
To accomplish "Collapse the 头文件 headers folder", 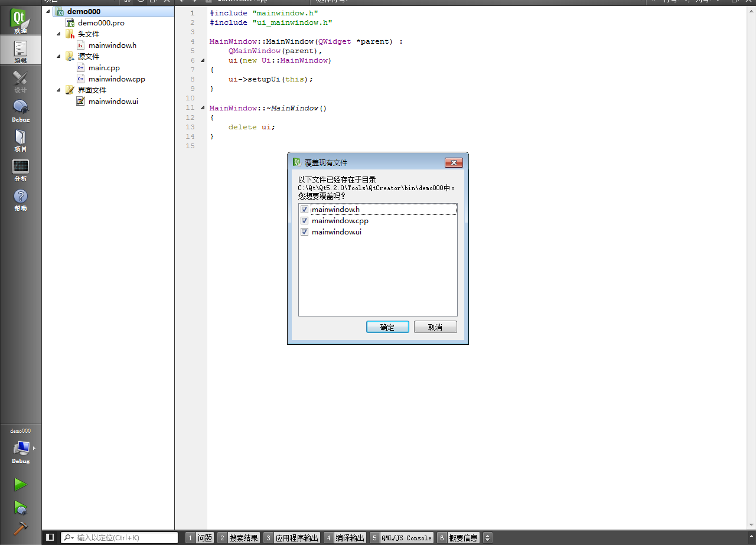I will (58, 34).
